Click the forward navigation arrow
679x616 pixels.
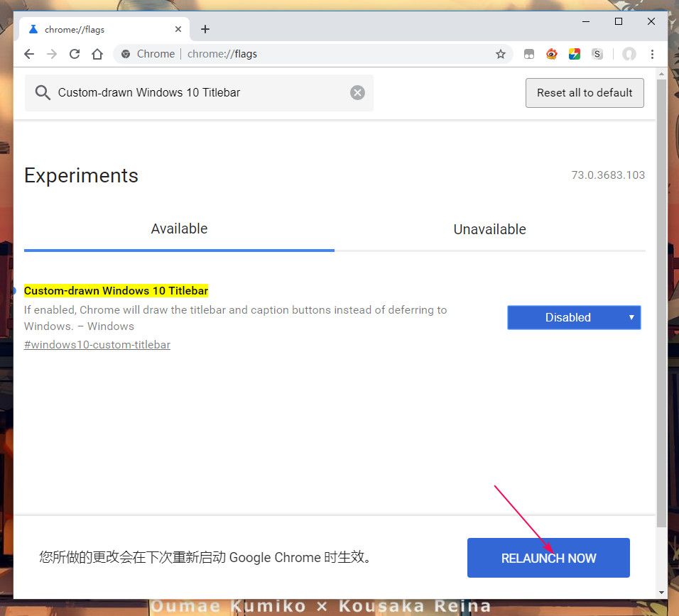(x=52, y=54)
